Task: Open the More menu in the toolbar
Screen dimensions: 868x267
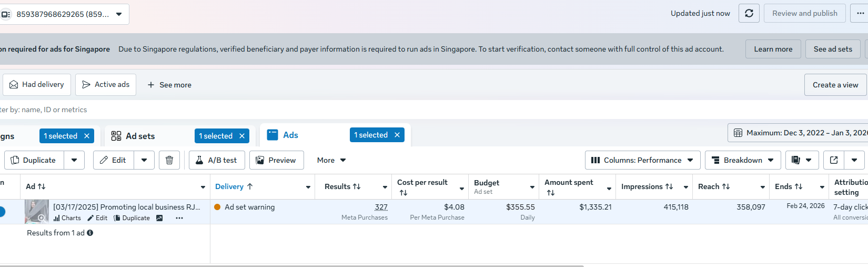Action: click(331, 160)
